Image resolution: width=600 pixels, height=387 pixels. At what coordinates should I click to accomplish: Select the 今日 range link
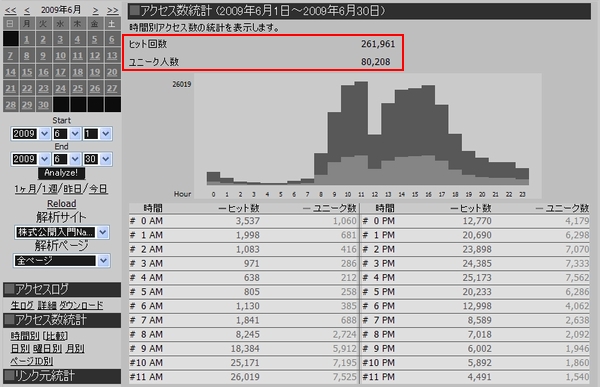coord(98,189)
